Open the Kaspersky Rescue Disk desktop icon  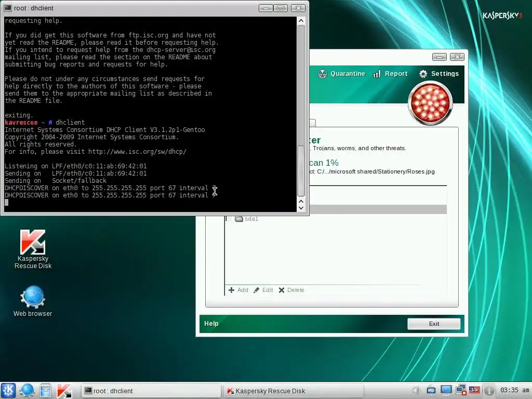pos(33,249)
